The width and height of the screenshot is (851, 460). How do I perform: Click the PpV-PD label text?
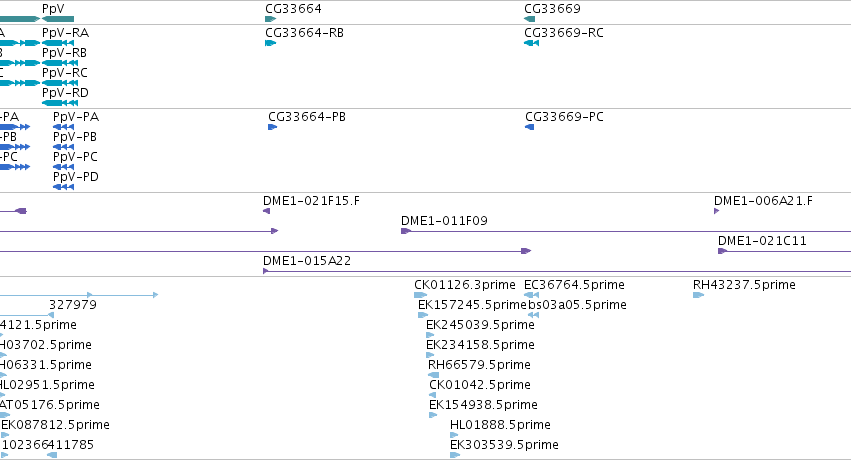coord(76,177)
